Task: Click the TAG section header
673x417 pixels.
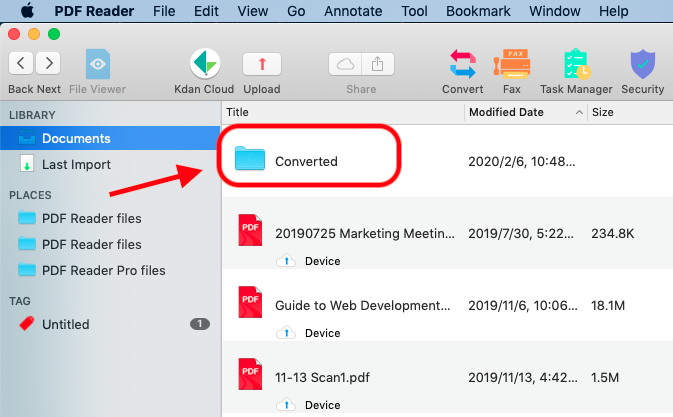Action: tap(20, 301)
